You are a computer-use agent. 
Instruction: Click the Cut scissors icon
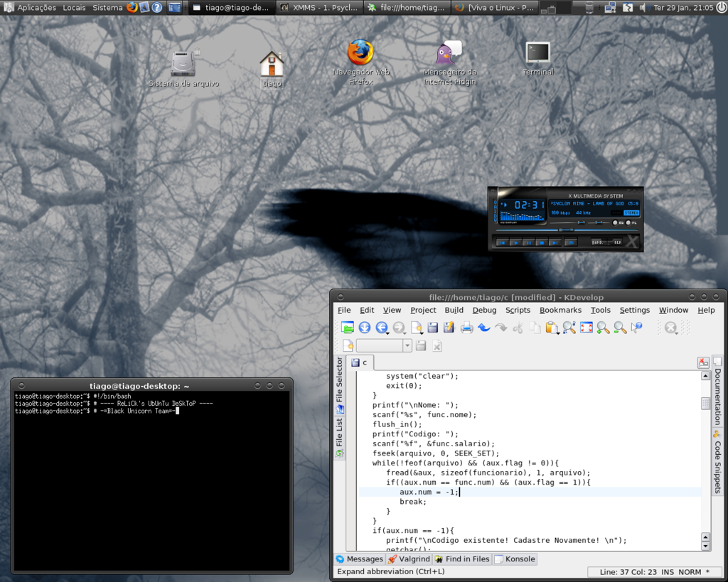pyautogui.click(x=518, y=328)
